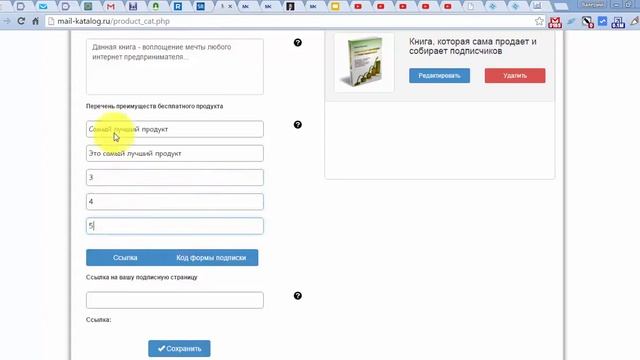Switch to the blue envelope mail tab
Viewport: 640px width, 360px height.
point(43,6)
